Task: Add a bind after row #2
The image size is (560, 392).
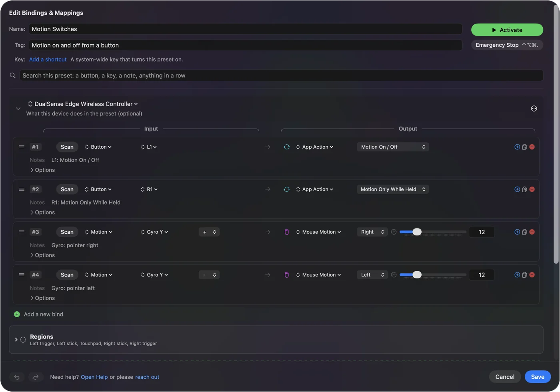Action: [x=517, y=189]
